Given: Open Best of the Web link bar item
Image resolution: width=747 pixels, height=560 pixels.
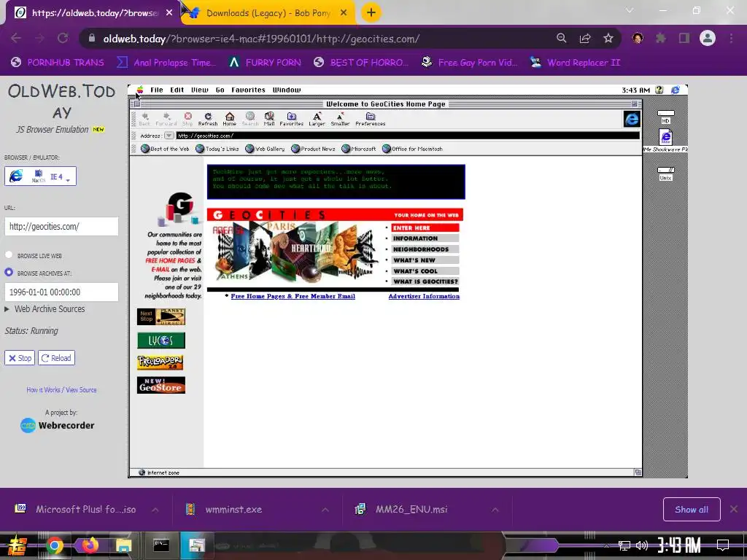Looking at the screenshot, I should coord(165,149).
